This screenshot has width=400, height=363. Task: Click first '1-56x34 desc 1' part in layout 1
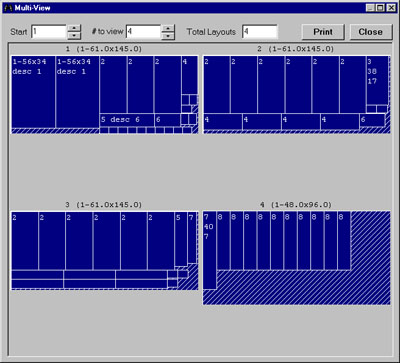point(33,92)
